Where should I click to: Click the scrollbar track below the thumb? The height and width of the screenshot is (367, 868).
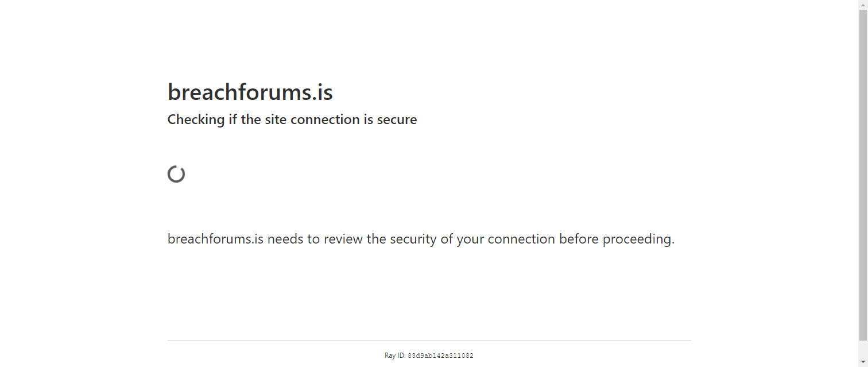coord(863,349)
